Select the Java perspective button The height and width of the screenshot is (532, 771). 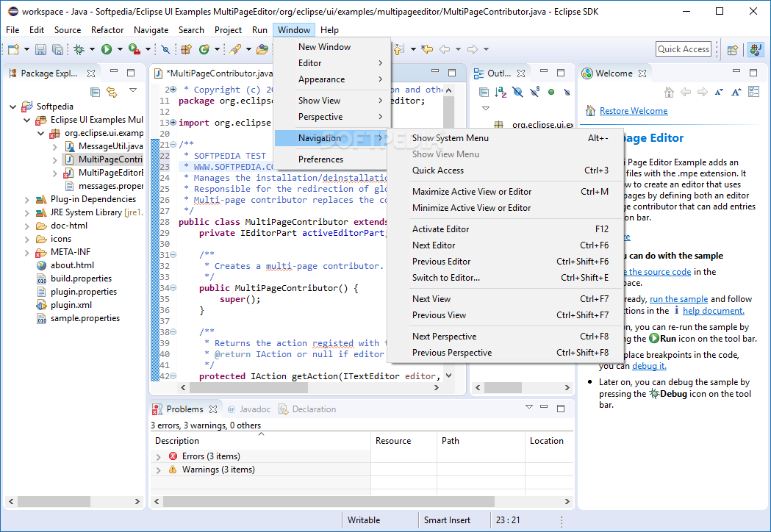756,49
